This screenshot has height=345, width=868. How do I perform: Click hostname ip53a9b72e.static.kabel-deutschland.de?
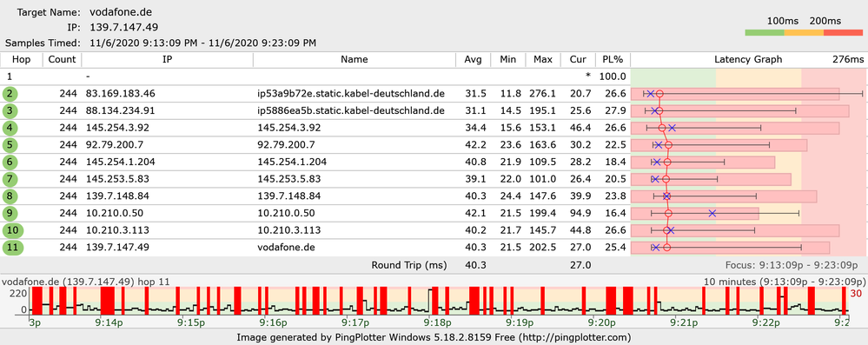(351, 94)
